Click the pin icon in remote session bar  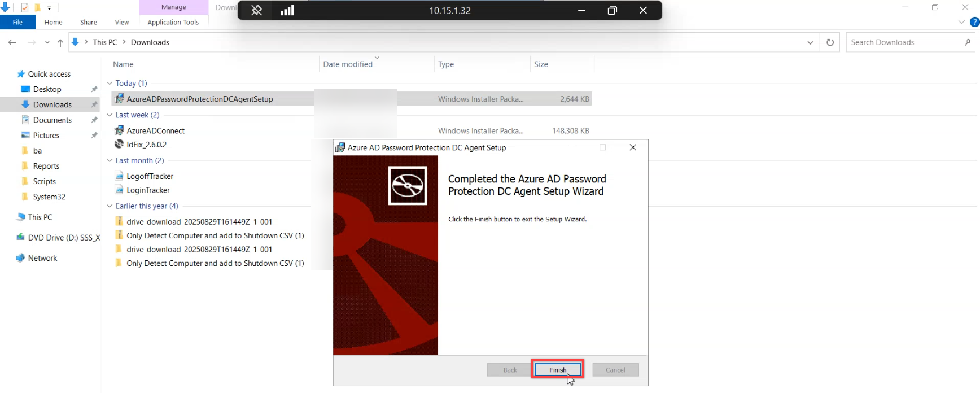point(256,10)
